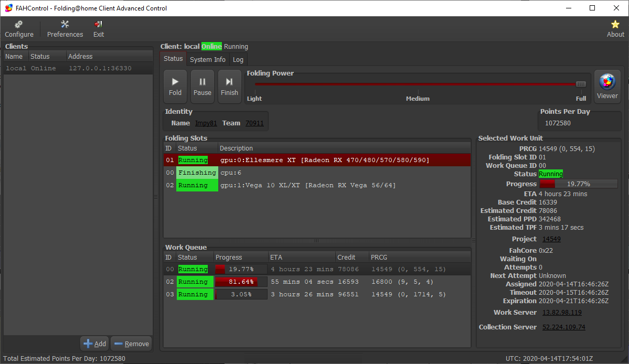Click the splitter grip beside the Clients panel
629x364 pixels.
(x=156, y=197)
